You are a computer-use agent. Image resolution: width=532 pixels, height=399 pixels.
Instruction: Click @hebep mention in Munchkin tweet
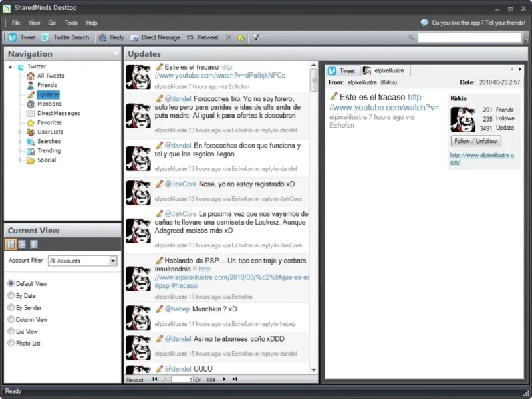click(x=177, y=309)
